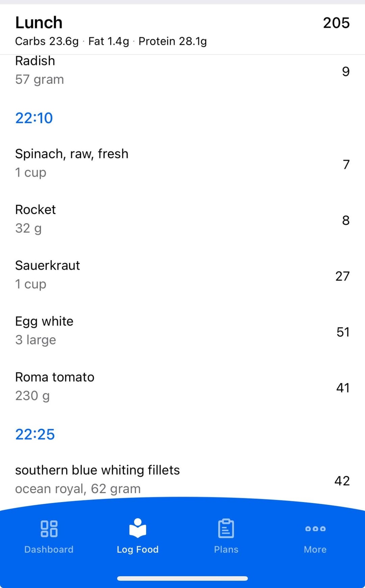Open the Plans clipboard icon
The image size is (365, 588).
click(226, 529)
